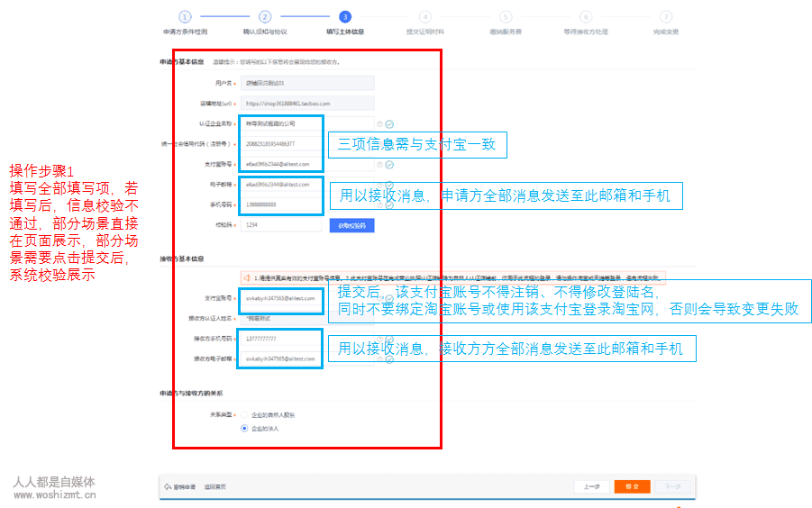812x508 pixels.
Task: Click step 4 circle 提交证明材料
Action: (x=425, y=16)
